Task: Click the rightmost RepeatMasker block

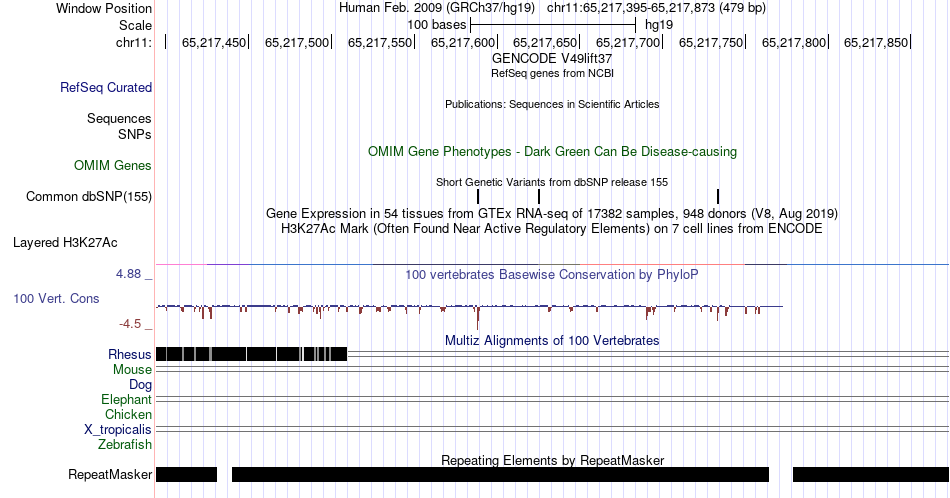Action: [871, 474]
